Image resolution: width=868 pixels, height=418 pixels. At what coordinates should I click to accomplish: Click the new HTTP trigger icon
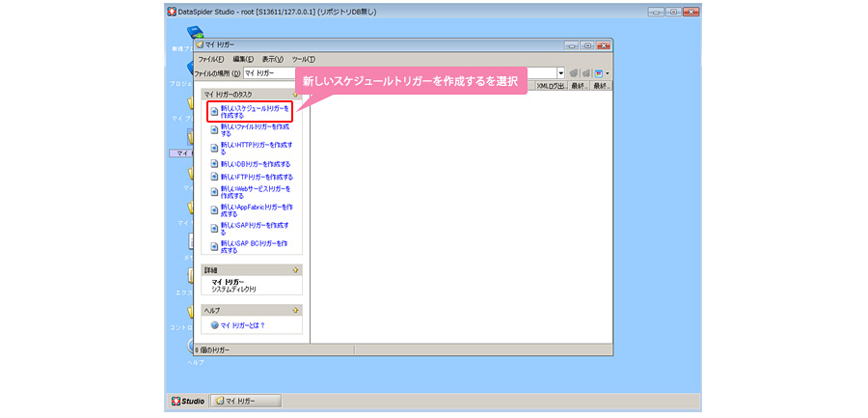click(x=214, y=148)
